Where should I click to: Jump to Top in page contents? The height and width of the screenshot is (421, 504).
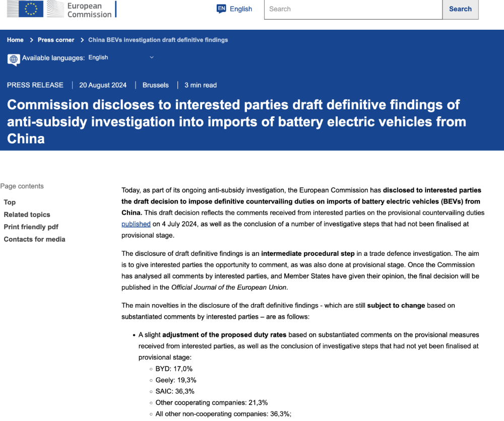[10, 202]
